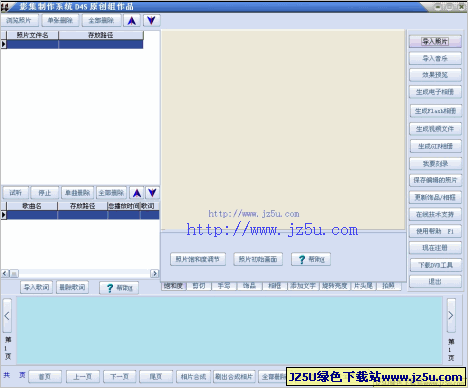468x388 pixels.
Task: Click 总播放时间 column header
Action: [x=124, y=206]
